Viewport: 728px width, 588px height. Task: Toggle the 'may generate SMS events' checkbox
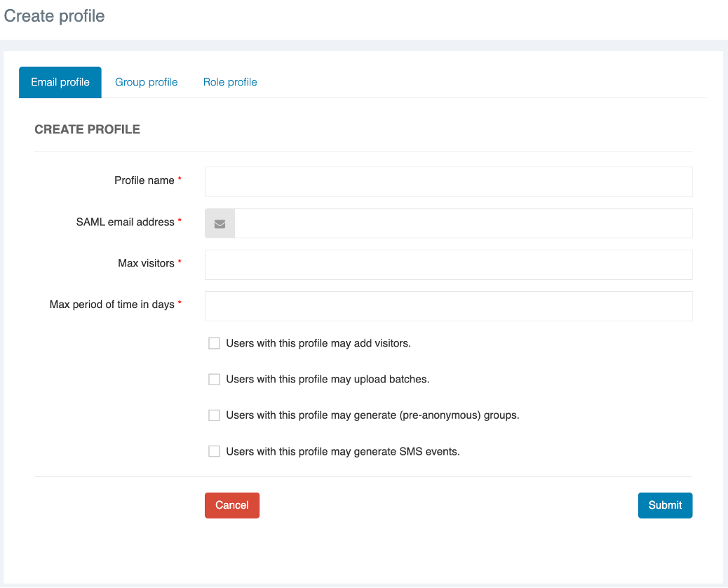click(215, 452)
